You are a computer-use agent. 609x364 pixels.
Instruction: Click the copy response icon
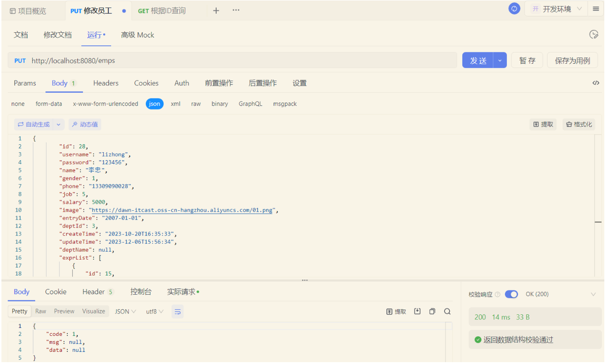(432, 311)
